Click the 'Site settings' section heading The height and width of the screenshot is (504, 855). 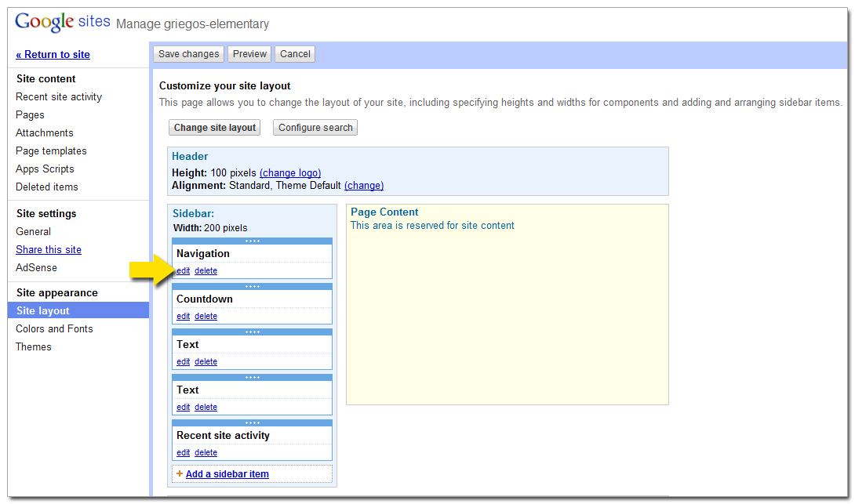pyautogui.click(x=46, y=213)
